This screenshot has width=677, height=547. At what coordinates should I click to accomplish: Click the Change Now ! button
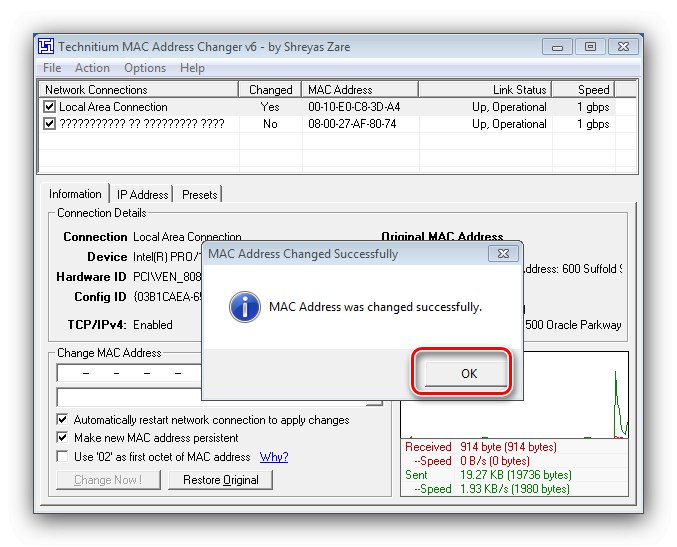click(108, 480)
